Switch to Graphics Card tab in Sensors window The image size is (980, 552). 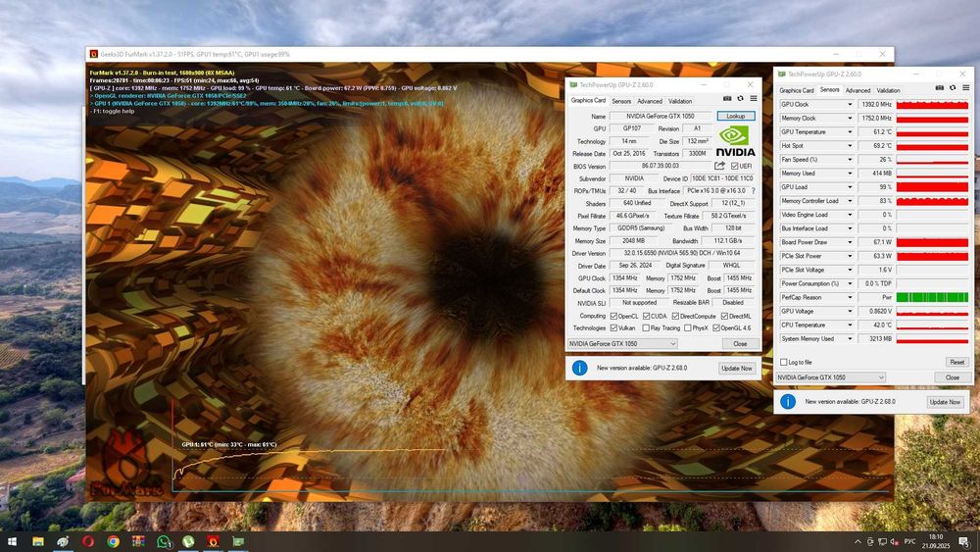[x=796, y=90]
